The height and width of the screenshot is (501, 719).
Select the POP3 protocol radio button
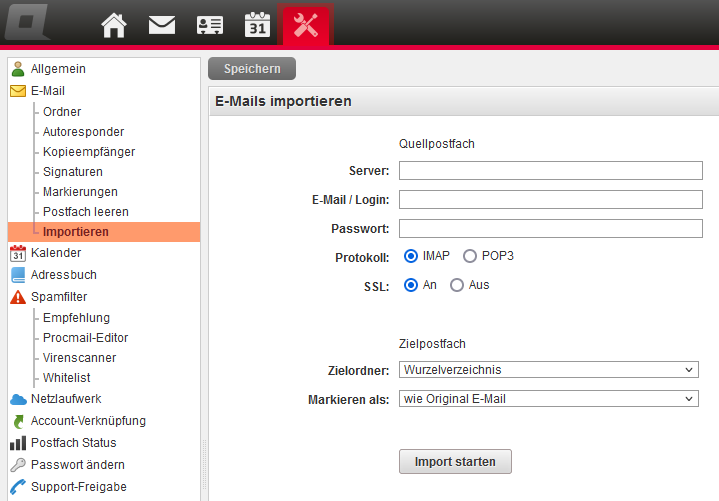pos(470,256)
